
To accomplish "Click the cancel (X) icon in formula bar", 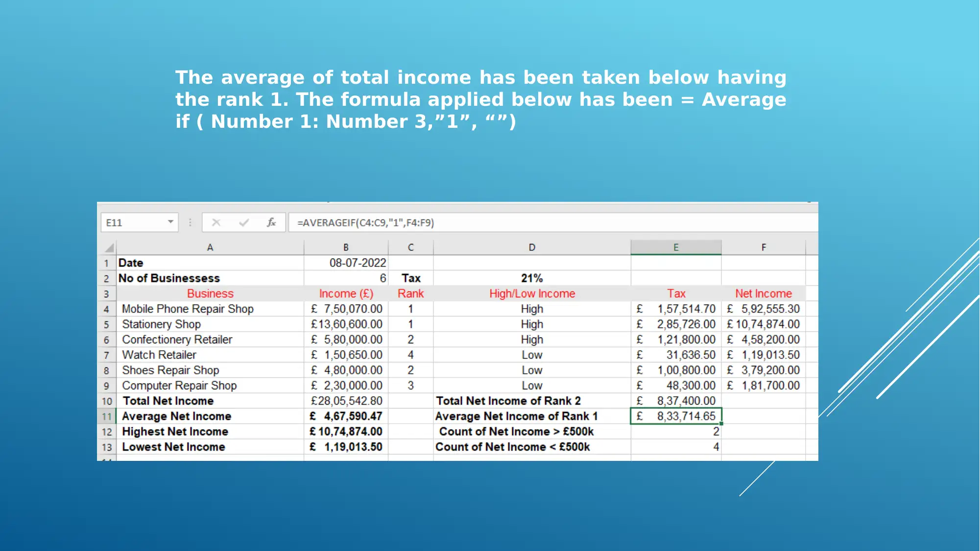I will click(x=216, y=223).
